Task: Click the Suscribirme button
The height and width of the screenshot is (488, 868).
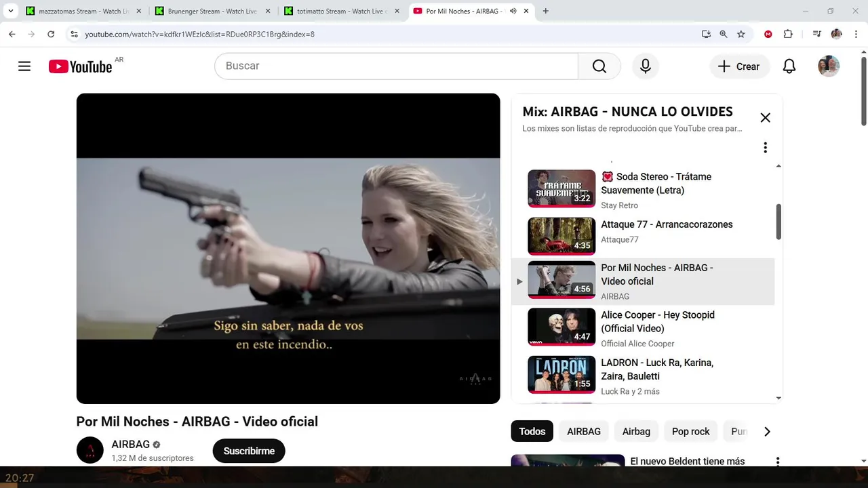Action: tap(249, 451)
